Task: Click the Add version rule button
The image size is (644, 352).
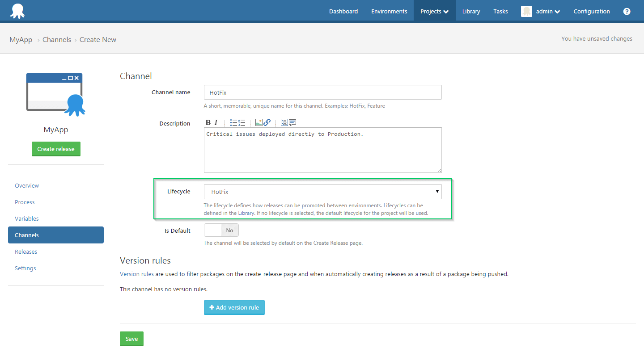Action: [234, 307]
